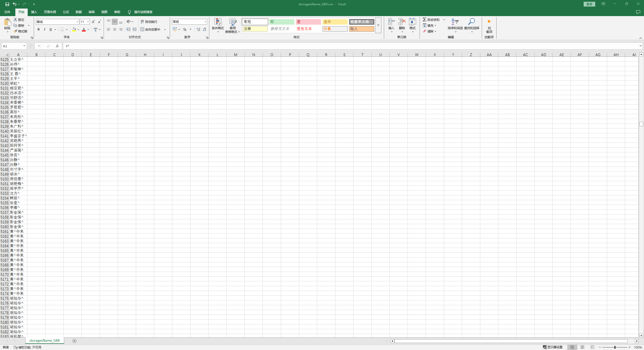The image size is (644, 350).
Task: Expand the cell styles gallery
Action: pyautogui.click(x=378, y=25)
